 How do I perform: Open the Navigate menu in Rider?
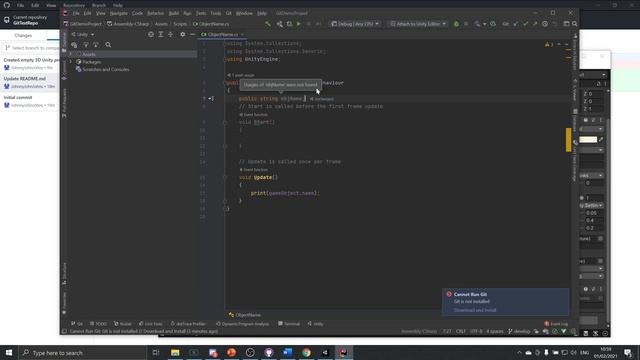pyautogui.click(x=118, y=13)
